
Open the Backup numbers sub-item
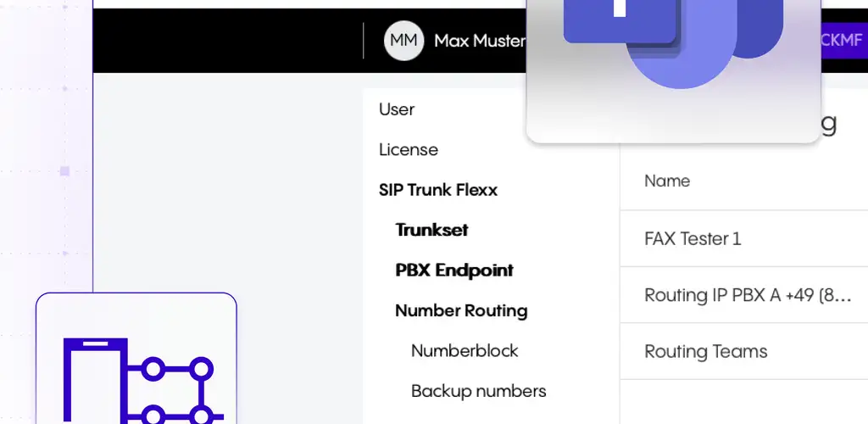478,391
